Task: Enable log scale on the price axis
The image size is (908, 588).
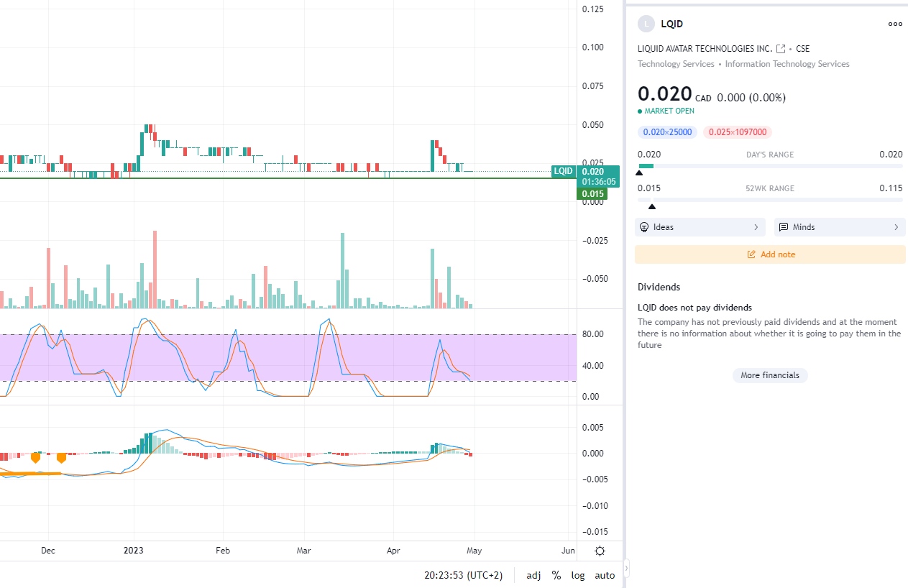Action: pyautogui.click(x=578, y=575)
